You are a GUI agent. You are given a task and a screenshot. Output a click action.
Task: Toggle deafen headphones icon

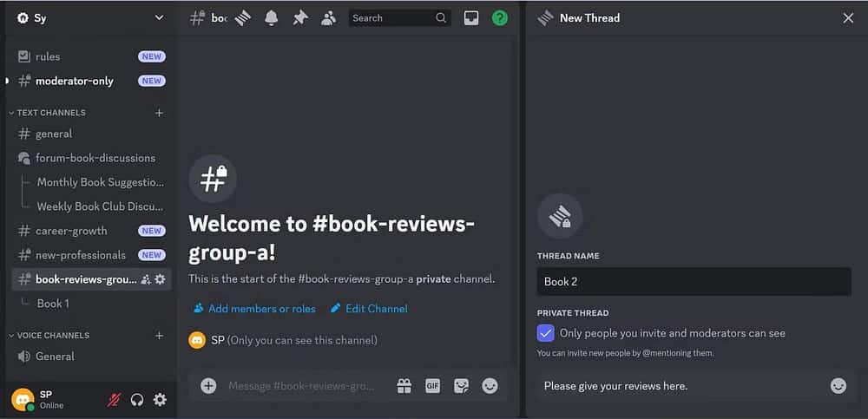(x=137, y=400)
